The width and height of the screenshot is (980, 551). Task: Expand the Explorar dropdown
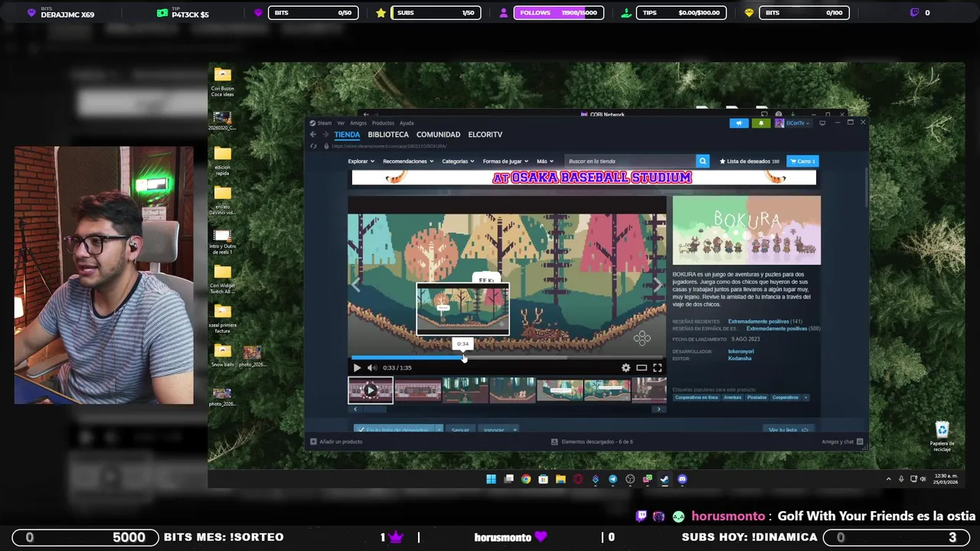pos(361,161)
